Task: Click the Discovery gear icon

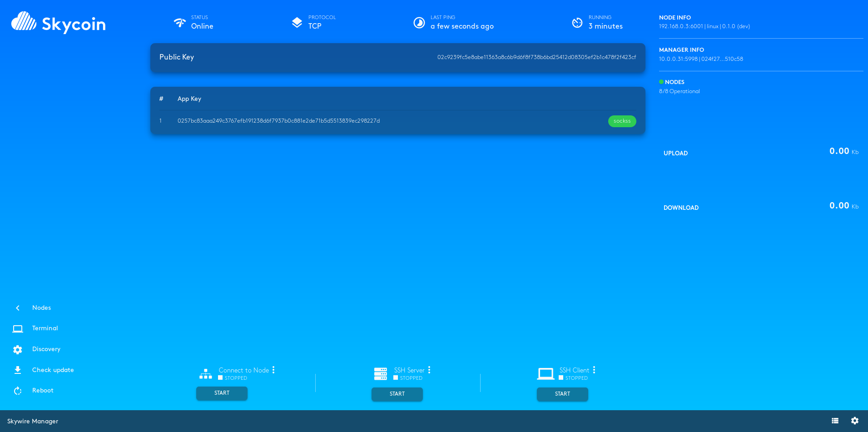Action: point(18,349)
